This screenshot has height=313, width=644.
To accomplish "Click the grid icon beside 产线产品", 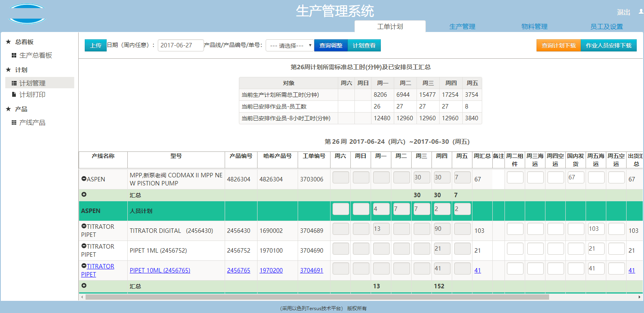I will (14, 122).
